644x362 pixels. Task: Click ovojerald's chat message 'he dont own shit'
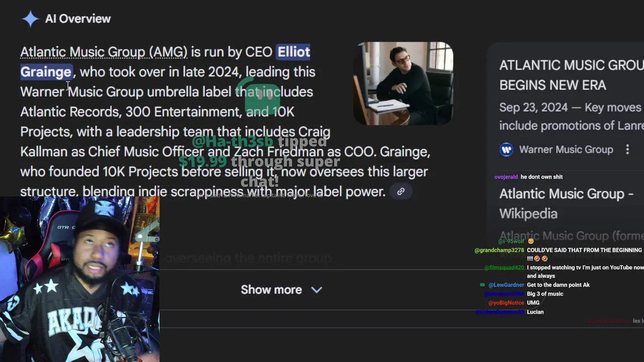coord(541,177)
